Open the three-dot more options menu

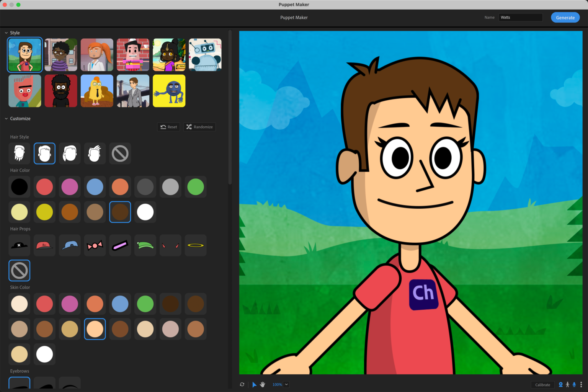(581, 385)
